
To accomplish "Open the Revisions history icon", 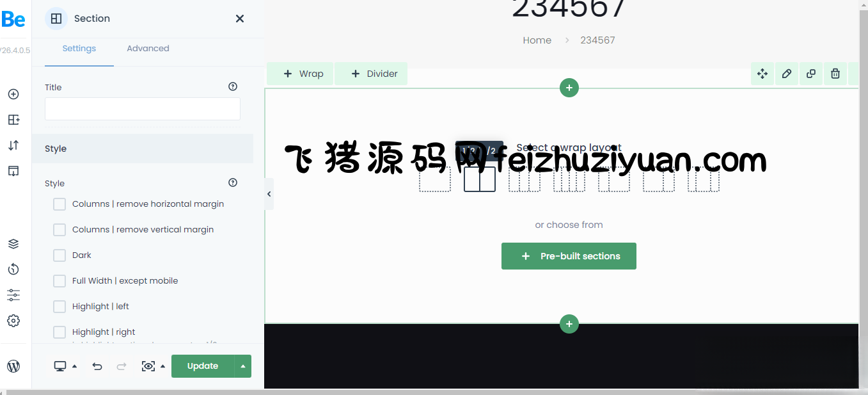I will [x=13, y=269].
